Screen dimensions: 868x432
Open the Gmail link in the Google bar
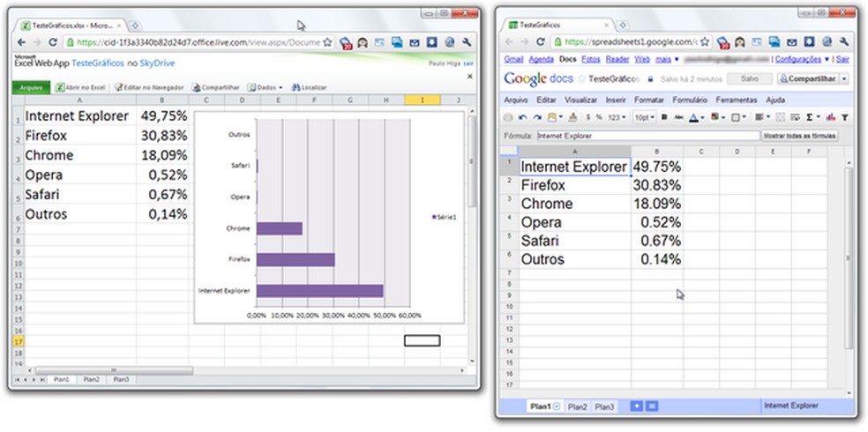tap(513, 59)
